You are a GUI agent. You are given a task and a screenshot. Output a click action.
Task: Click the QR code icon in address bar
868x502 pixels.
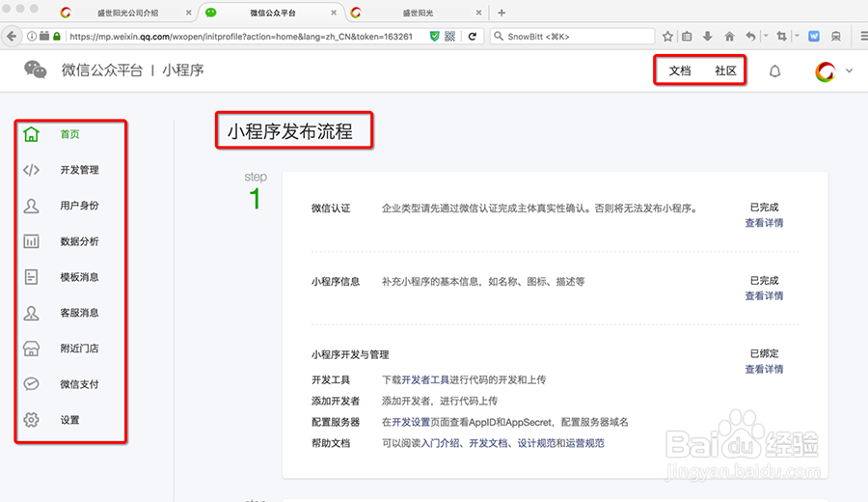(450, 37)
